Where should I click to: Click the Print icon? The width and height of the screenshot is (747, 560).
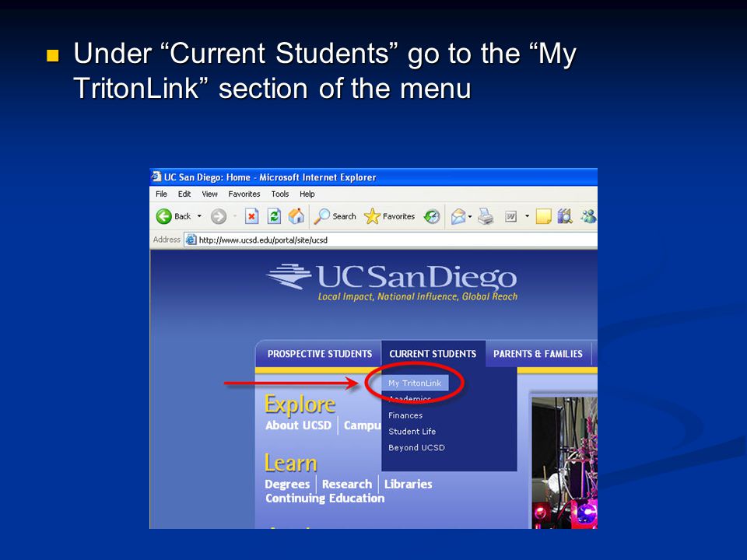pos(486,217)
